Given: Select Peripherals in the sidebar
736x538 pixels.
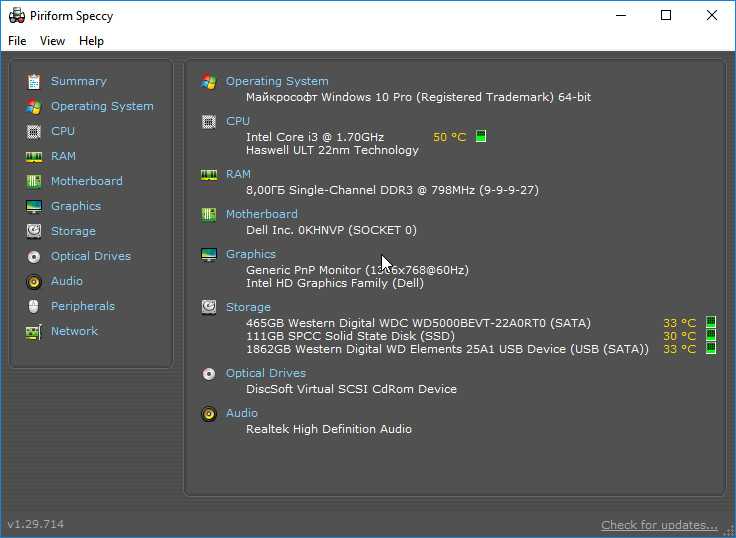Looking at the screenshot, I should tap(83, 306).
